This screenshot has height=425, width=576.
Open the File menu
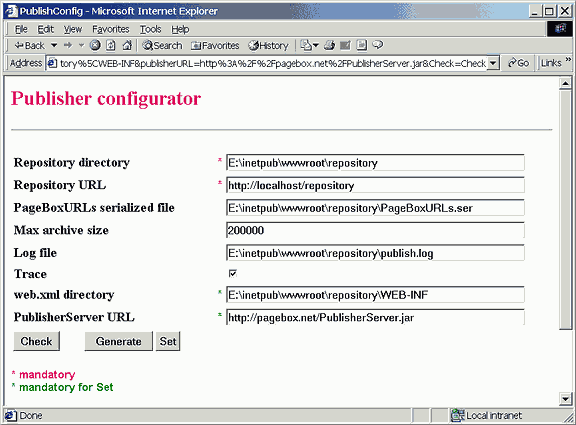[21, 29]
